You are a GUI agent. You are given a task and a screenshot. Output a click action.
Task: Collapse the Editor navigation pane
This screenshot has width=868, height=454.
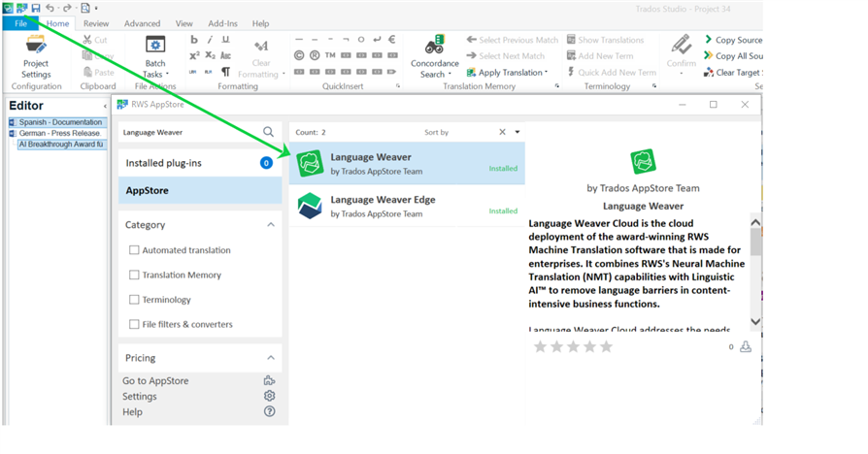coord(105,106)
